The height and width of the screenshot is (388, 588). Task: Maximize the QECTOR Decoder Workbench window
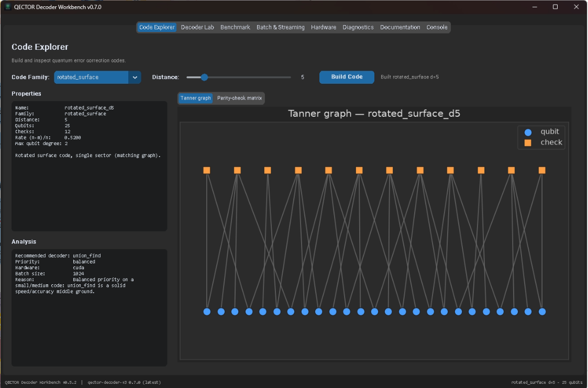[x=556, y=7]
